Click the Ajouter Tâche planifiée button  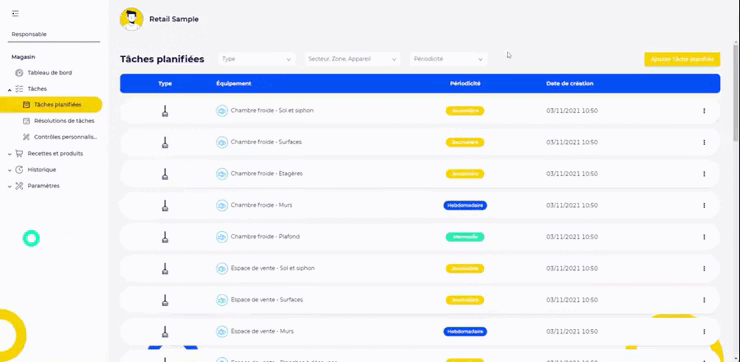coord(682,59)
